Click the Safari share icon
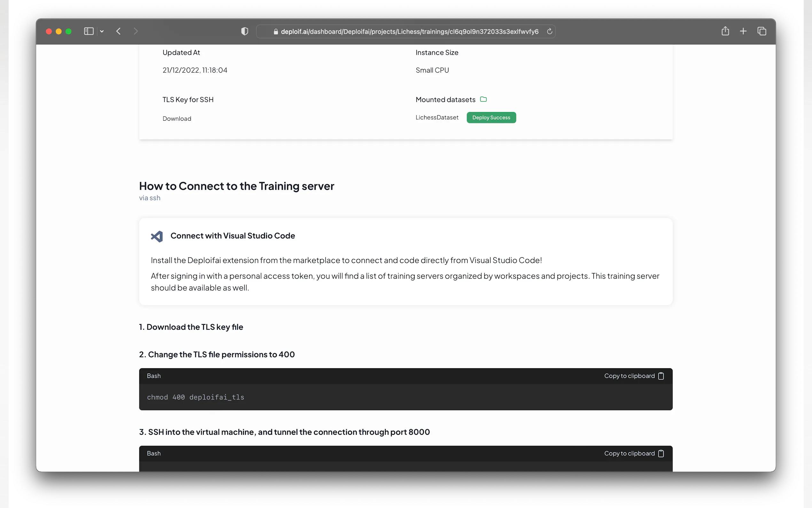 click(725, 31)
